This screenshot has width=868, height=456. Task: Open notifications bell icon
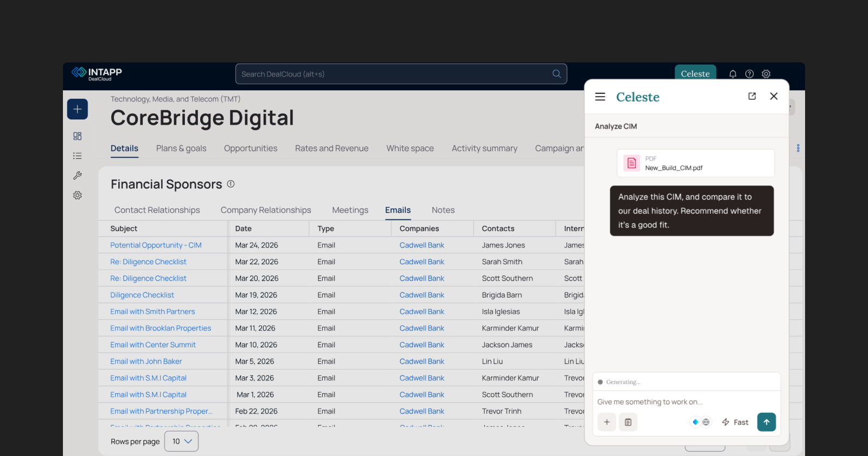733,74
